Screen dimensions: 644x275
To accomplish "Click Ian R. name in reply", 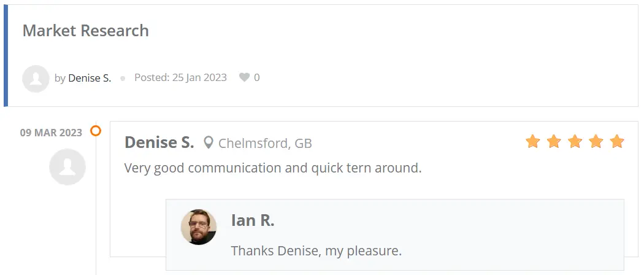I will (x=253, y=220).
